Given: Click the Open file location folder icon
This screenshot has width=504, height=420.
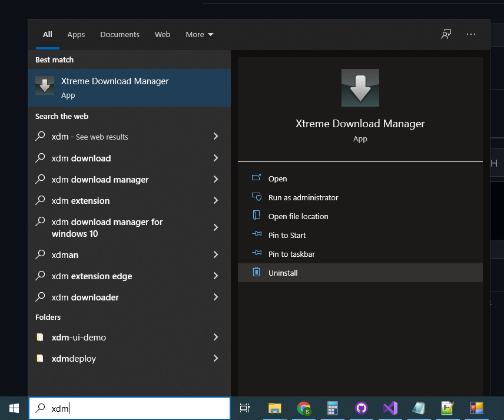Looking at the screenshot, I should (257, 216).
